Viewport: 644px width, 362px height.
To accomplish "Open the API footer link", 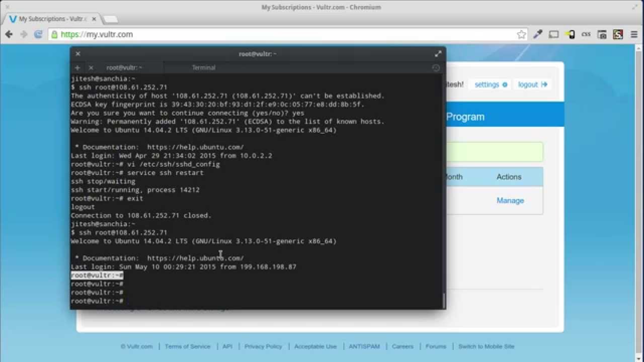I will point(227,346).
